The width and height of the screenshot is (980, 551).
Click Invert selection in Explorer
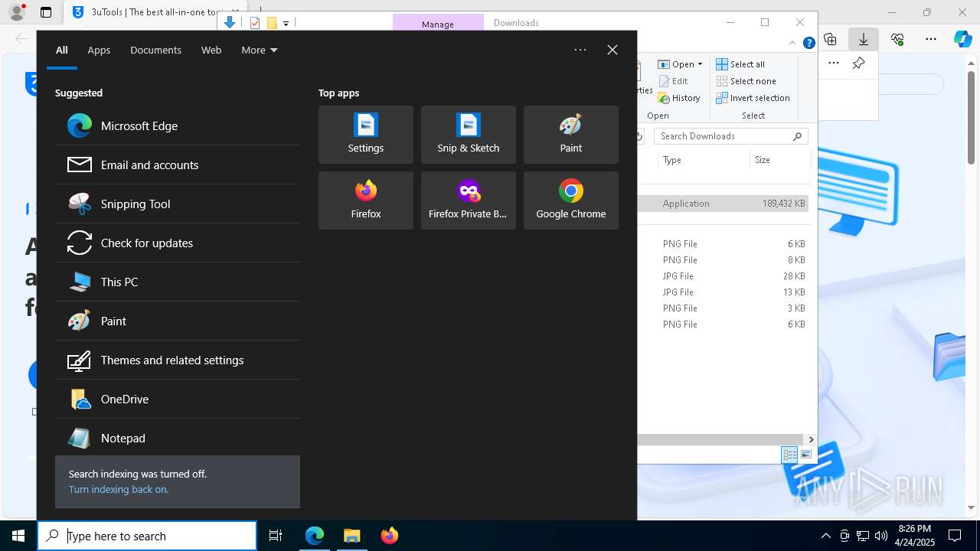tap(753, 98)
